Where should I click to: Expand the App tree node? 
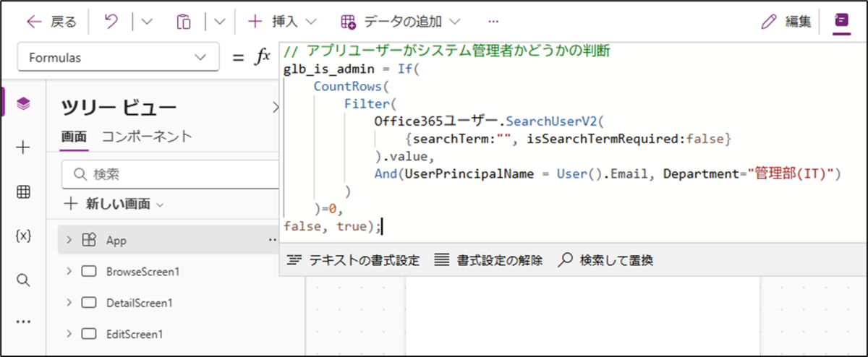[x=69, y=240]
